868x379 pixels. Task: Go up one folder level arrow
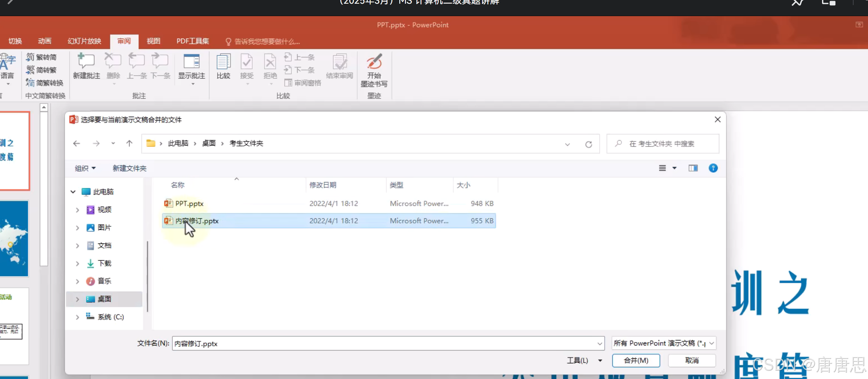(x=130, y=144)
